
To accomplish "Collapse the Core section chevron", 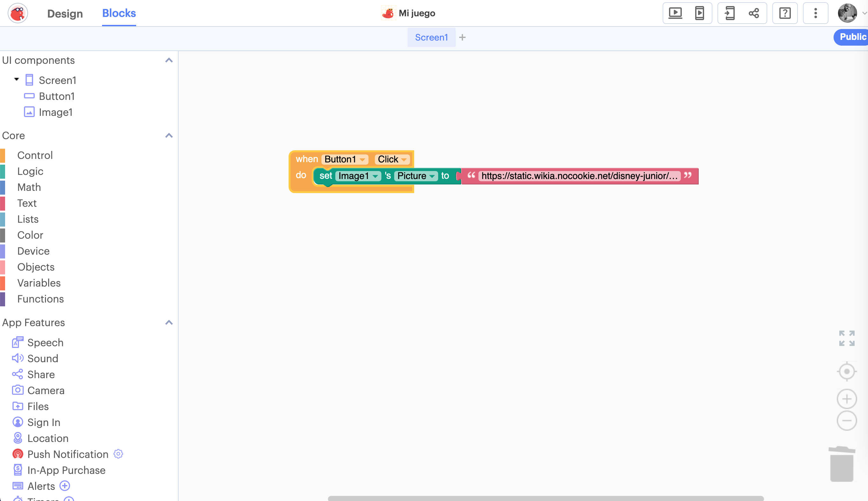I will click(169, 136).
